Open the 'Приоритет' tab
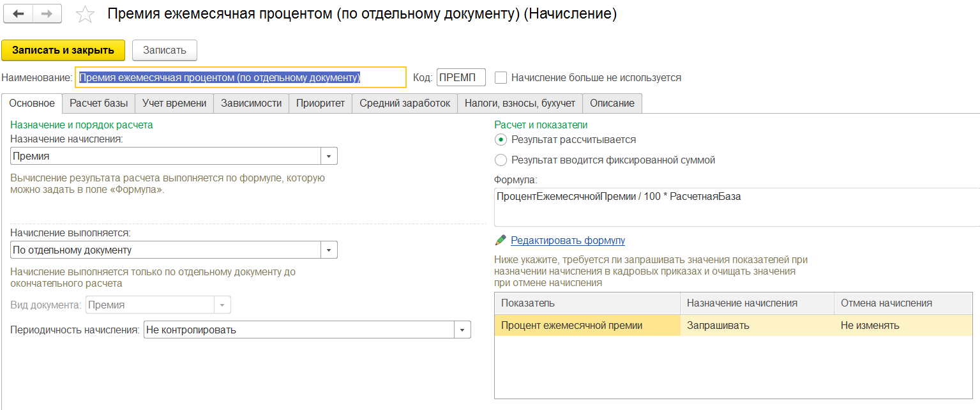The image size is (980, 410). [x=320, y=103]
